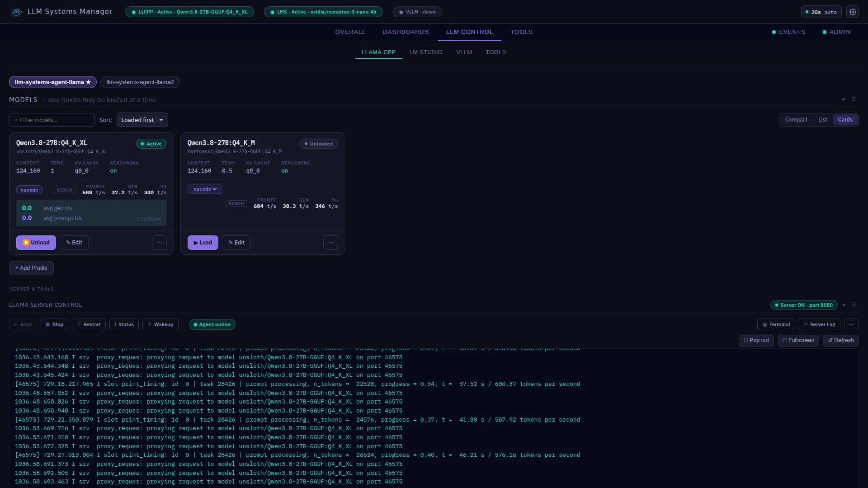Screen dimensions: 868x488
Task: Toggle the 20s auto refresh control
Action: click(821, 12)
